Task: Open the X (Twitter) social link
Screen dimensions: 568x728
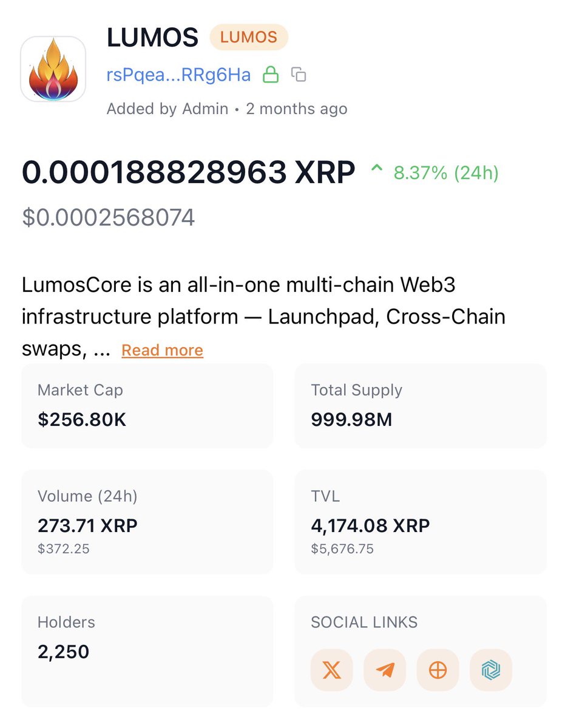Action: tap(331, 670)
